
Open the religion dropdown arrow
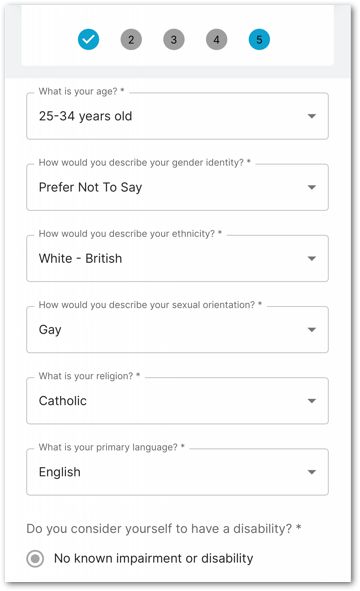312,401
